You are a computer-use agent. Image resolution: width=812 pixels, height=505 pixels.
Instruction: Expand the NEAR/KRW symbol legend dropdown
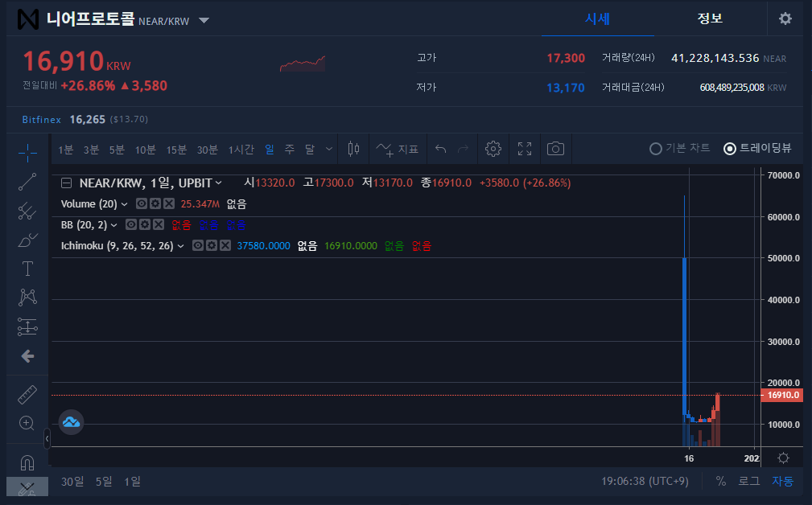click(x=219, y=183)
